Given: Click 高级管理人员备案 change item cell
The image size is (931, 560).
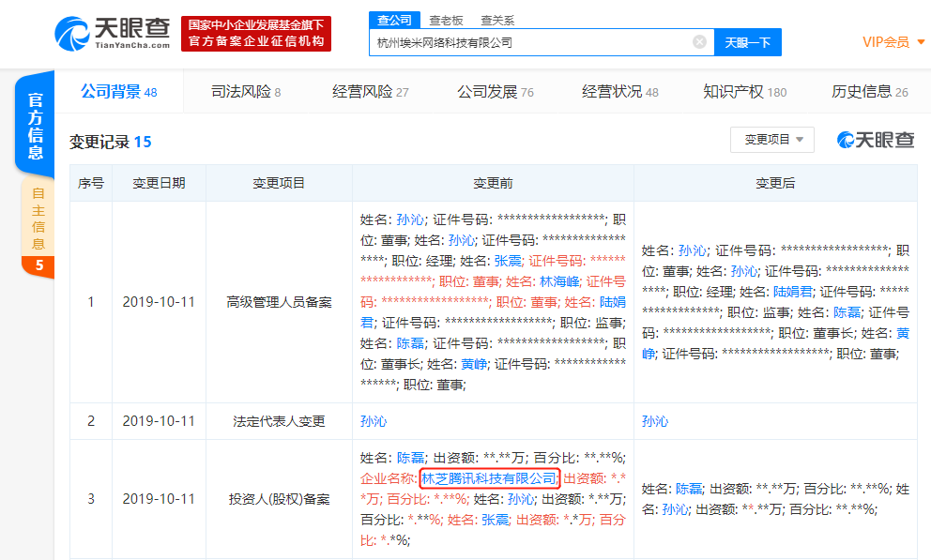Looking at the screenshot, I should [x=279, y=302].
